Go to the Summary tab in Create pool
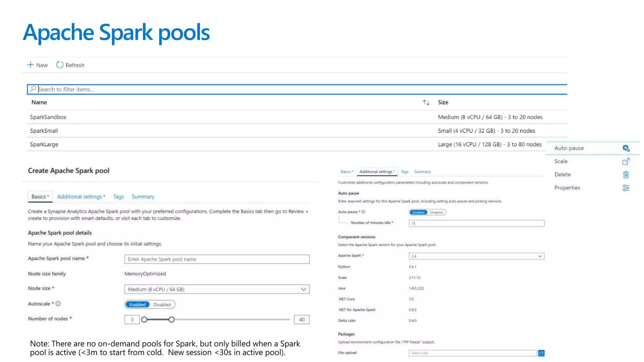 [143, 197]
